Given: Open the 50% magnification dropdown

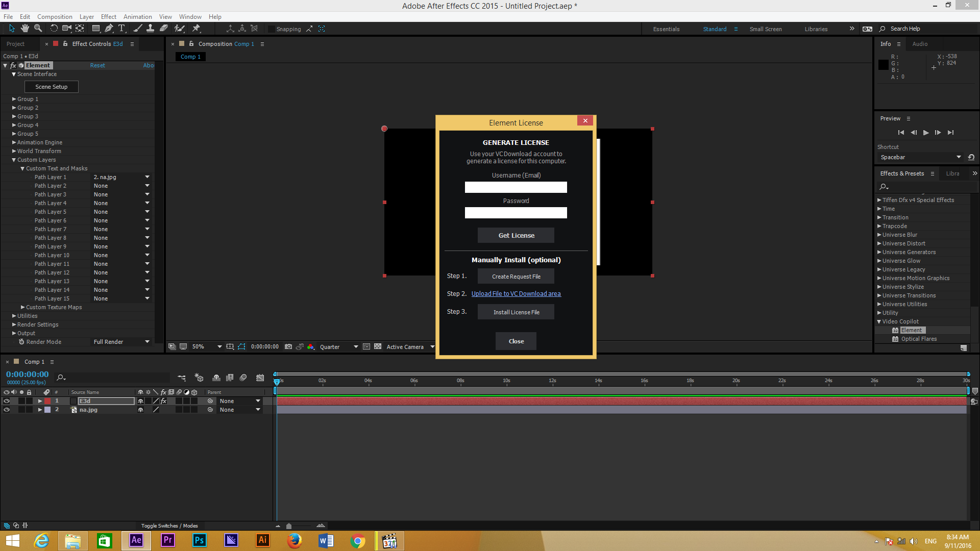Looking at the screenshot, I should 207,347.
